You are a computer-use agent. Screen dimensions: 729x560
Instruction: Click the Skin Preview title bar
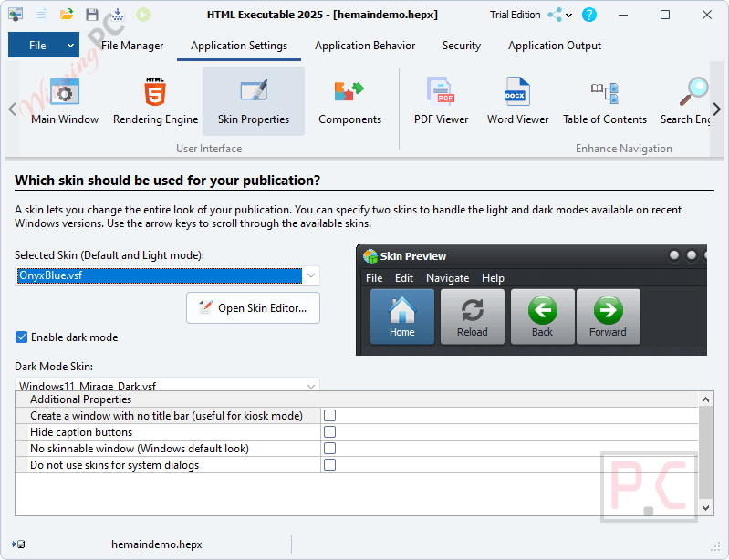(x=531, y=255)
